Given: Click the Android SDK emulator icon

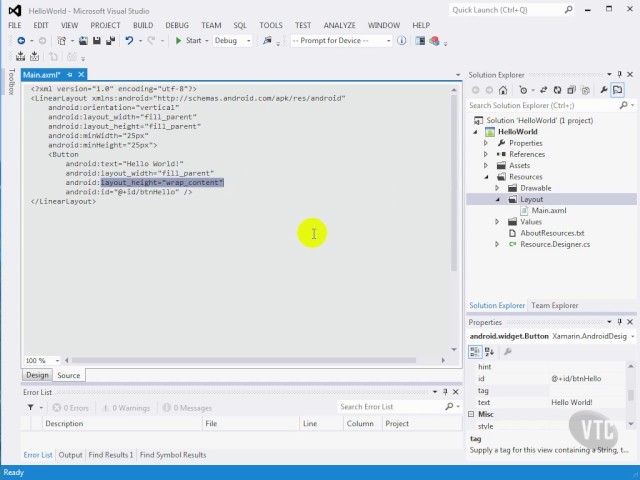Looking at the screenshot, I should pos(434,40).
